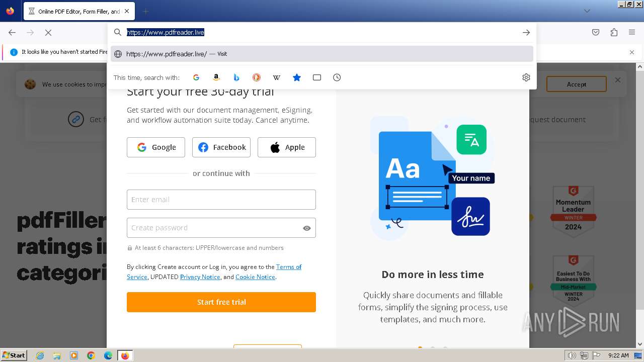
Task: Open the Pocket save icon
Action: pos(596,32)
